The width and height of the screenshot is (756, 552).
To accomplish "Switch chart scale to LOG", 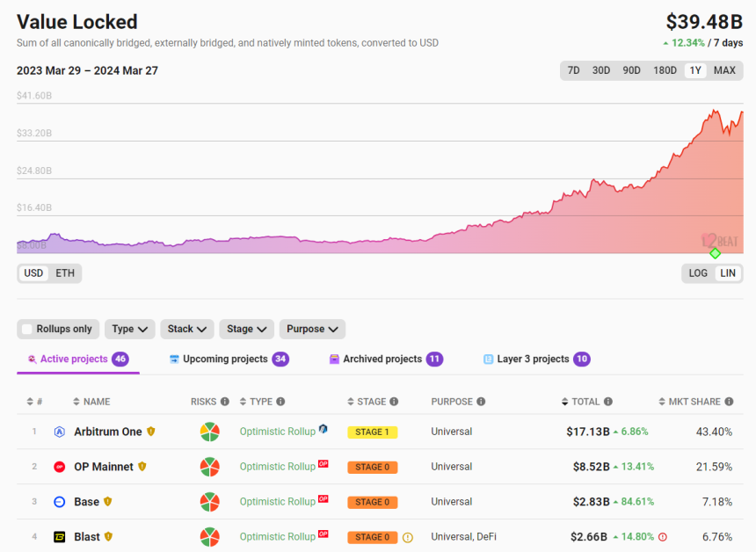I will pos(698,273).
